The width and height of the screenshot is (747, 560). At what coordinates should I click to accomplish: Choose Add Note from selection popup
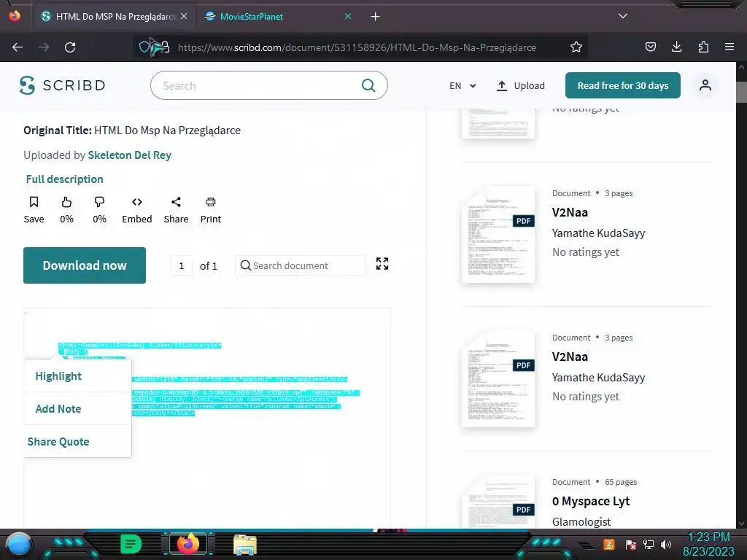coord(58,409)
